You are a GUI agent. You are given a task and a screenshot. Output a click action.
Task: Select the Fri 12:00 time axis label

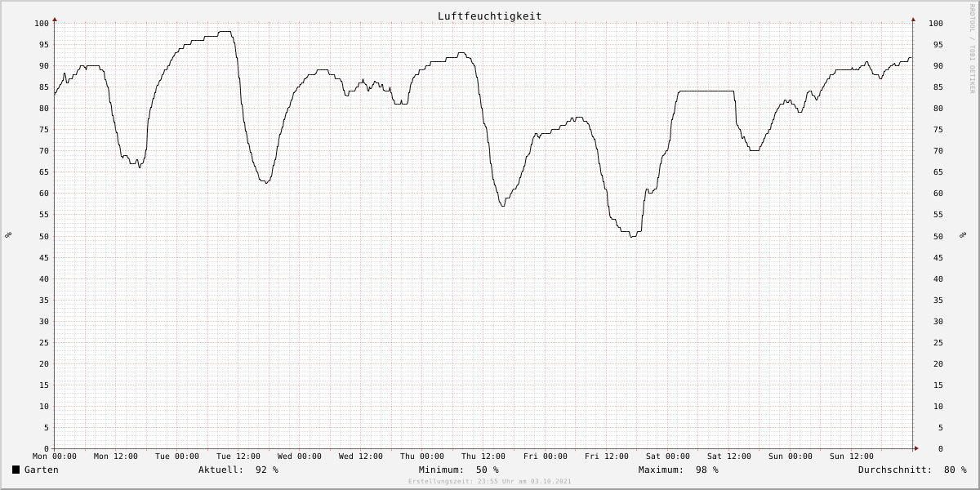[x=607, y=457]
